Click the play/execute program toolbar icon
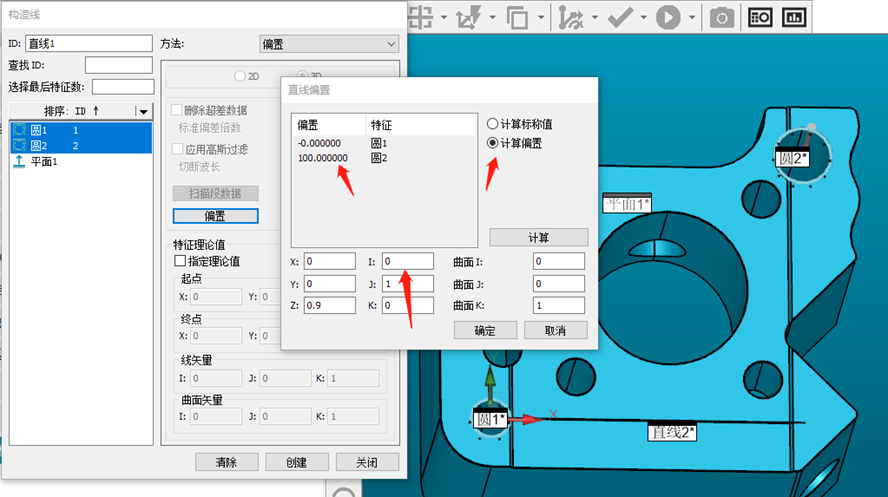888x497 pixels. tap(667, 17)
